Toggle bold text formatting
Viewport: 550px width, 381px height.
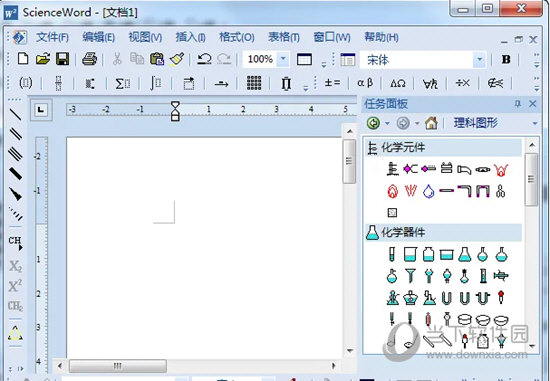tap(506, 59)
